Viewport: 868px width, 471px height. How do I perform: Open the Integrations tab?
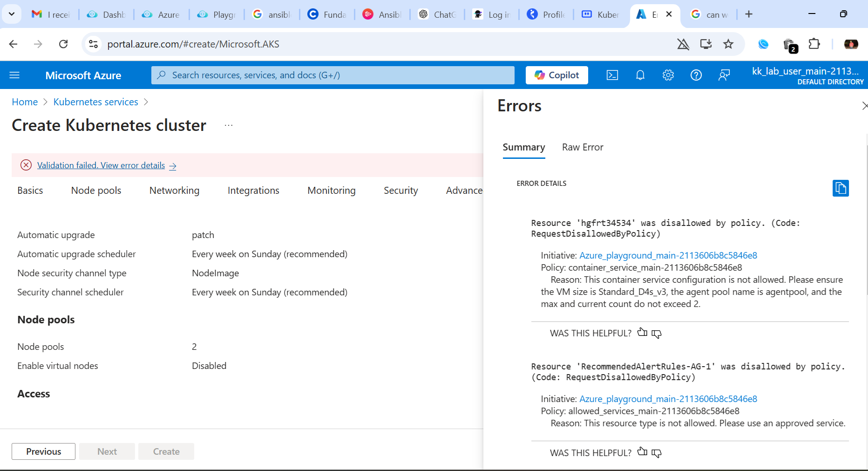[253, 191]
